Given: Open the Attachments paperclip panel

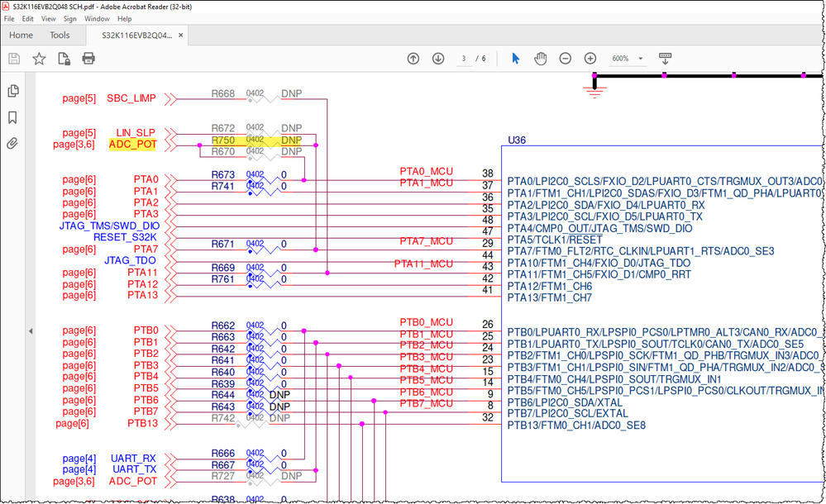Looking at the screenshot, I should 13,144.
